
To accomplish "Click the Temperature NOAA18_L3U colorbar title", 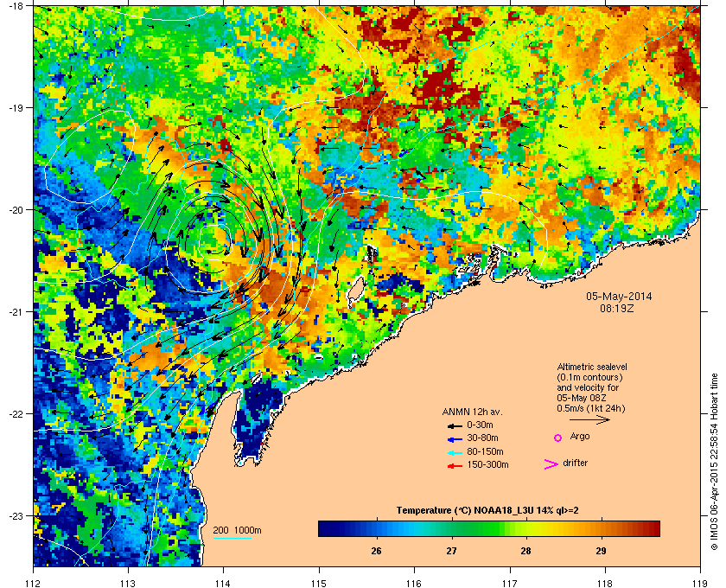I will [487, 511].
